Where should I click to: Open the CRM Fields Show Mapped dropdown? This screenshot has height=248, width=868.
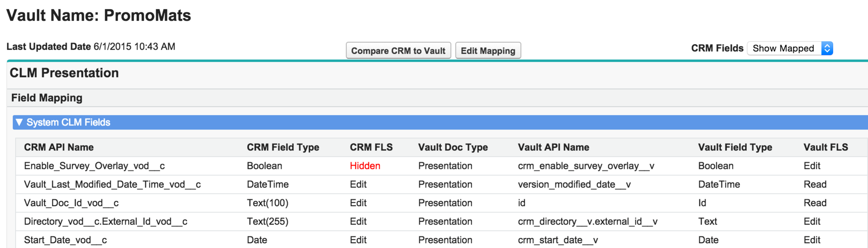click(x=783, y=48)
